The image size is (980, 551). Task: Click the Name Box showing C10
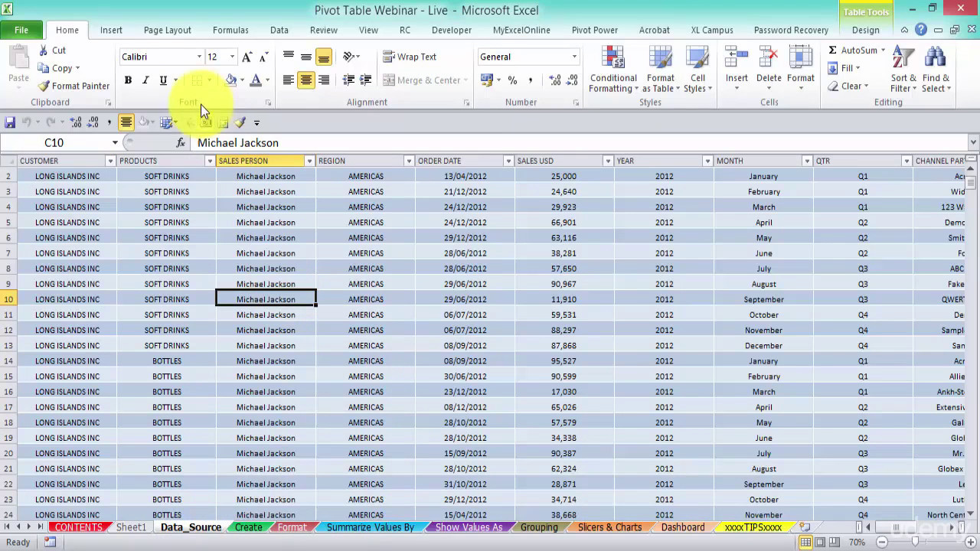[x=55, y=143]
